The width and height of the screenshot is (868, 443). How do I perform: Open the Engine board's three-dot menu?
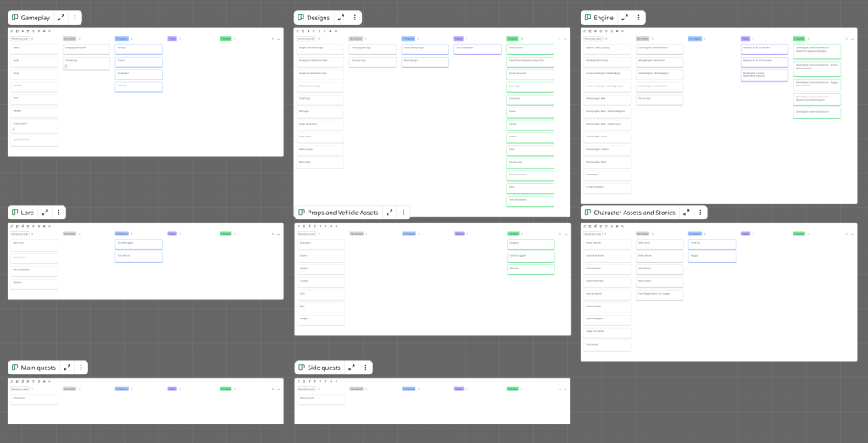pos(638,17)
